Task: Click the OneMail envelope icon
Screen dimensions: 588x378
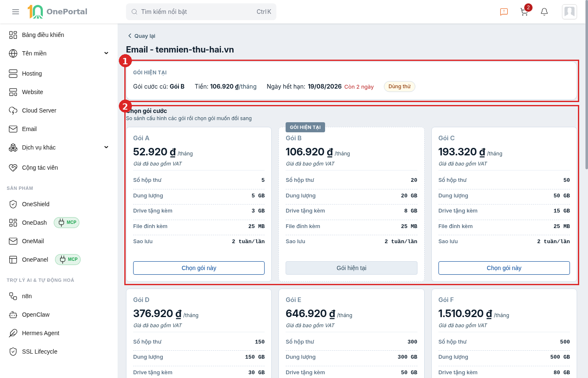Action: point(13,241)
